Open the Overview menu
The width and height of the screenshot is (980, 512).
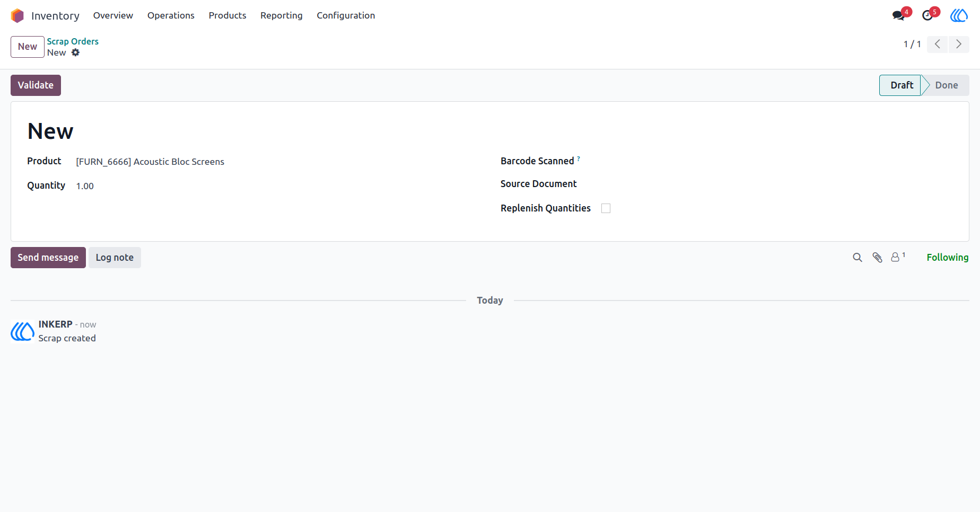113,15
